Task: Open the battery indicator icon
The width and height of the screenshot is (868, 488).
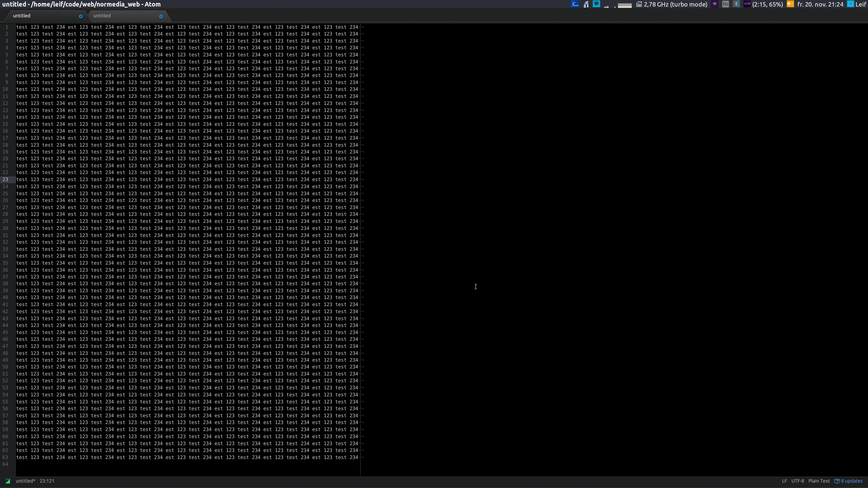Action: pyautogui.click(x=747, y=4)
